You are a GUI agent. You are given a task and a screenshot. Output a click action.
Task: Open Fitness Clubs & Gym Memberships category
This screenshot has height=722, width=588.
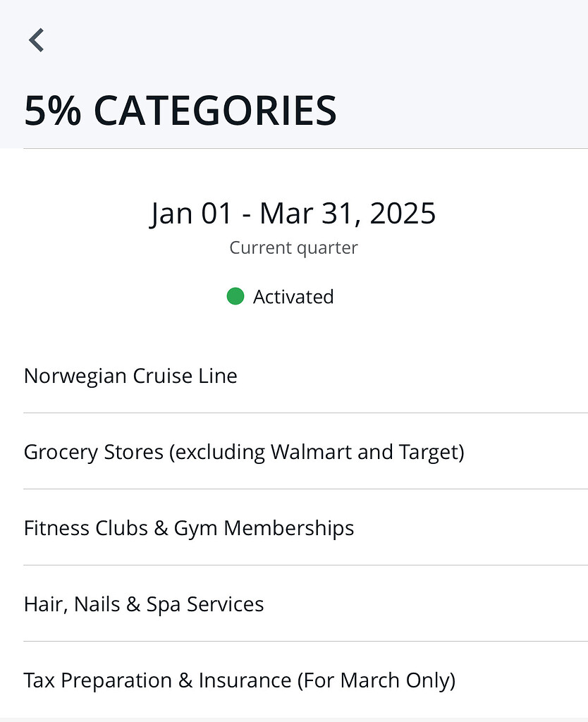(189, 528)
